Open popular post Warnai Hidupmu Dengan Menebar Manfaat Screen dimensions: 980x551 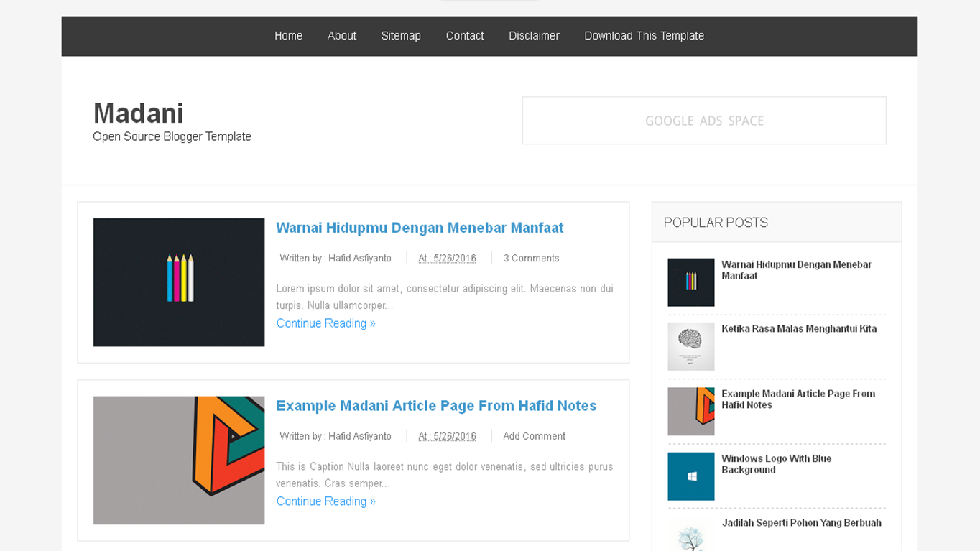[796, 270]
